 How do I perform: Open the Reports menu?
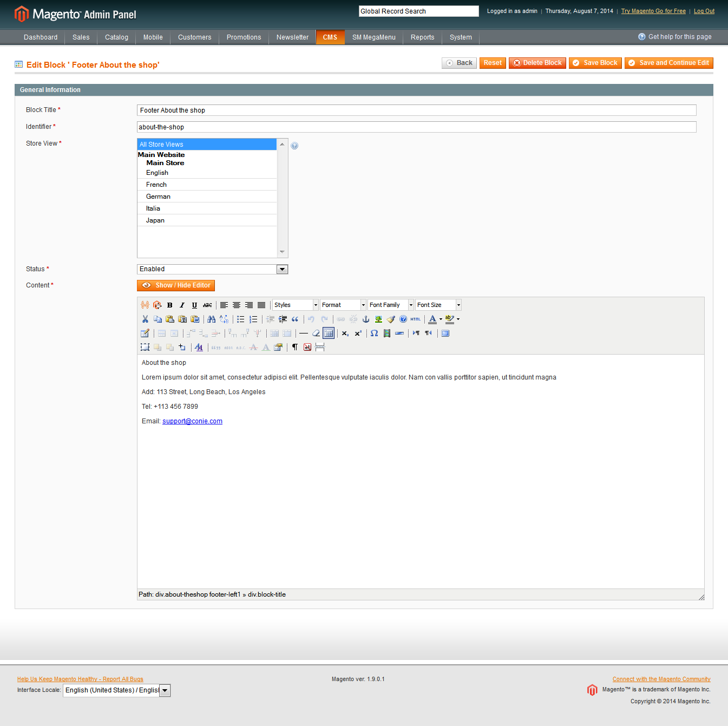tap(422, 37)
